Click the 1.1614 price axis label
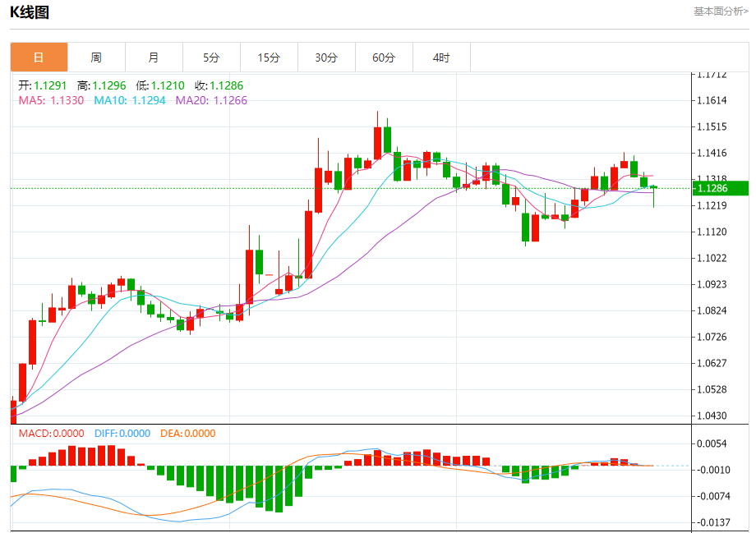756x533 pixels. pyautogui.click(x=712, y=100)
